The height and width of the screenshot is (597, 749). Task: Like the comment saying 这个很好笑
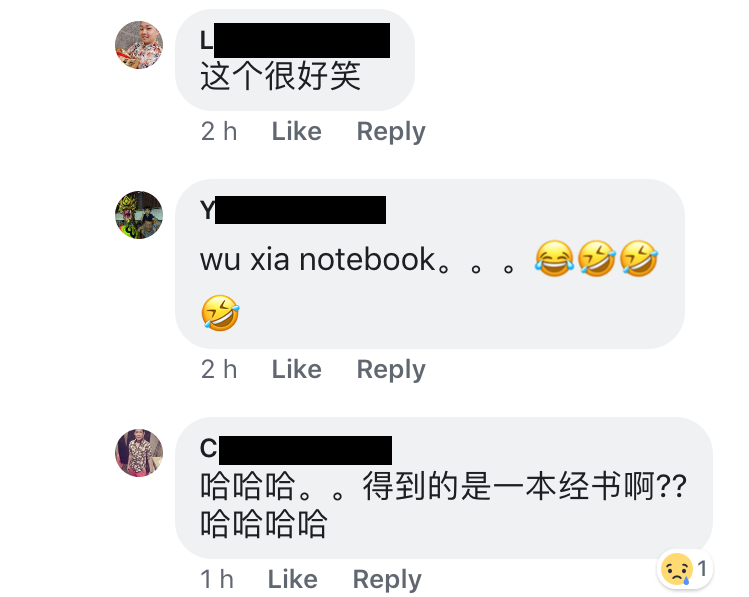[297, 131]
